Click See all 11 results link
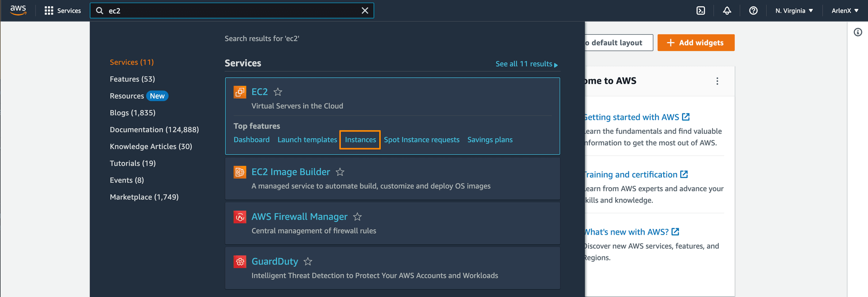The width and height of the screenshot is (868, 297). click(x=527, y=64)
